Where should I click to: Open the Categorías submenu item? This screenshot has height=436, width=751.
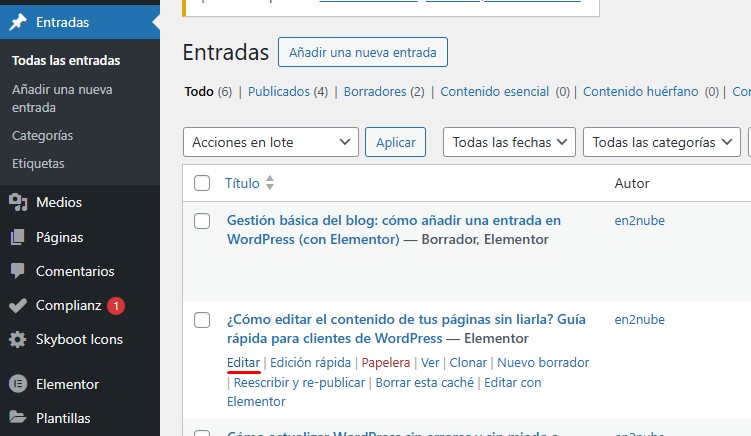pyautogui.click(x=43, y=136)
